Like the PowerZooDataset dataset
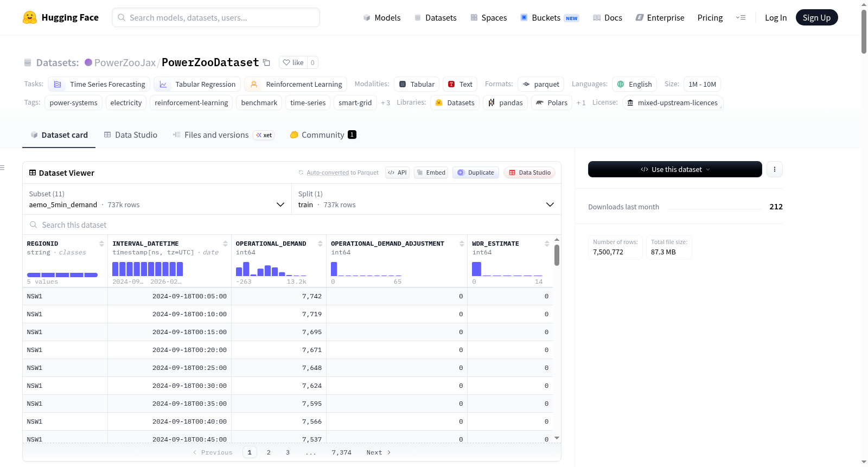868x467 pixels. click(x=293, y=62)
